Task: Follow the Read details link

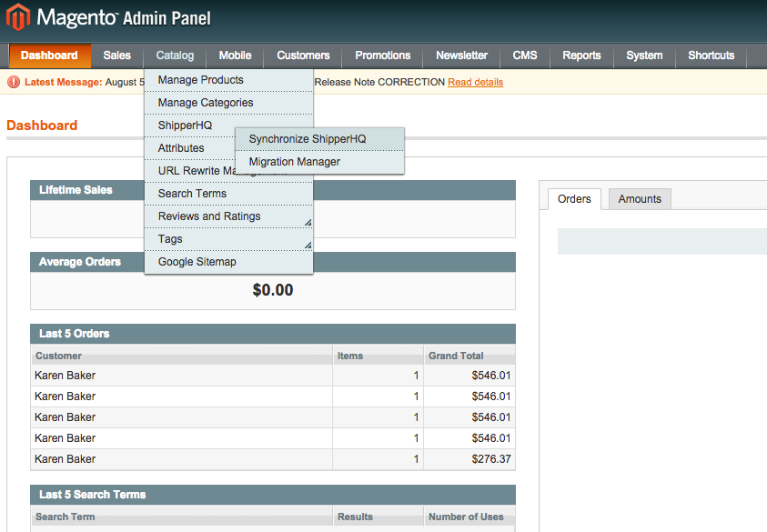Action: (x=475, y=82)
